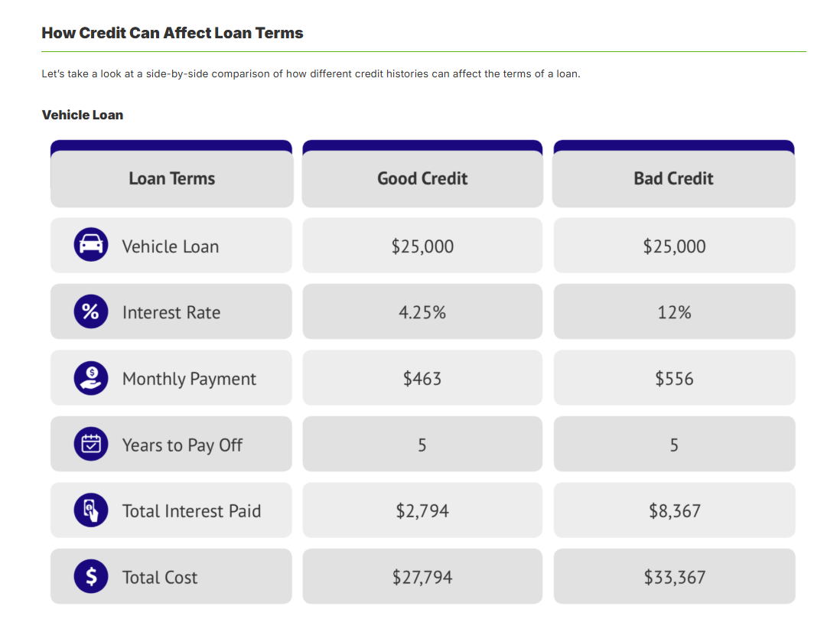The width and height of the screenshot is (840, 629).
Task: Click the Years to Pay Off row label
Action: 182,445
